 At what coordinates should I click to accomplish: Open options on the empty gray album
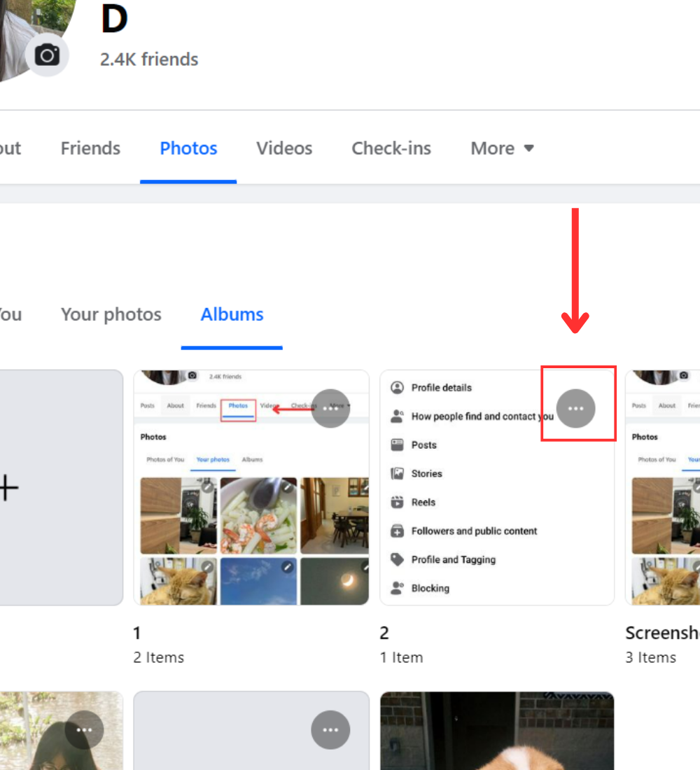(x=330, y=730)
